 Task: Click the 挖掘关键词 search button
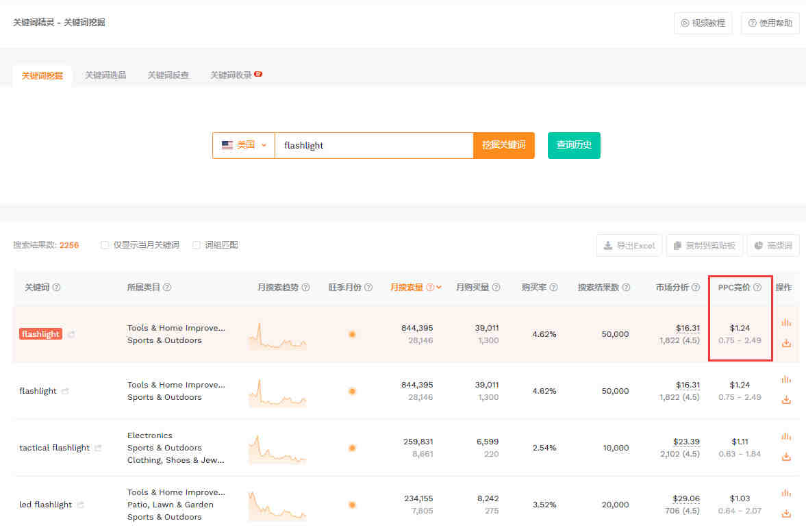tap(504, 145)
